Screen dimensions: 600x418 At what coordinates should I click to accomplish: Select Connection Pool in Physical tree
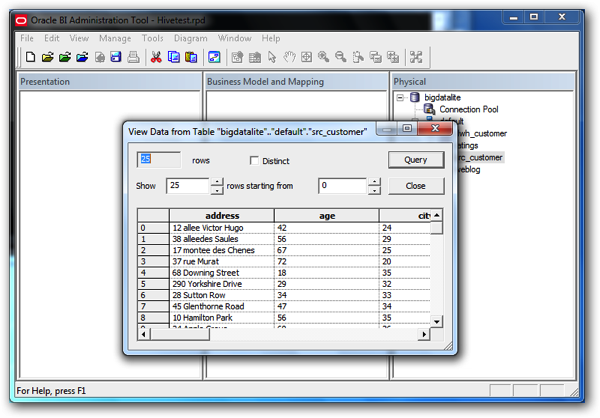click(469, 109)
